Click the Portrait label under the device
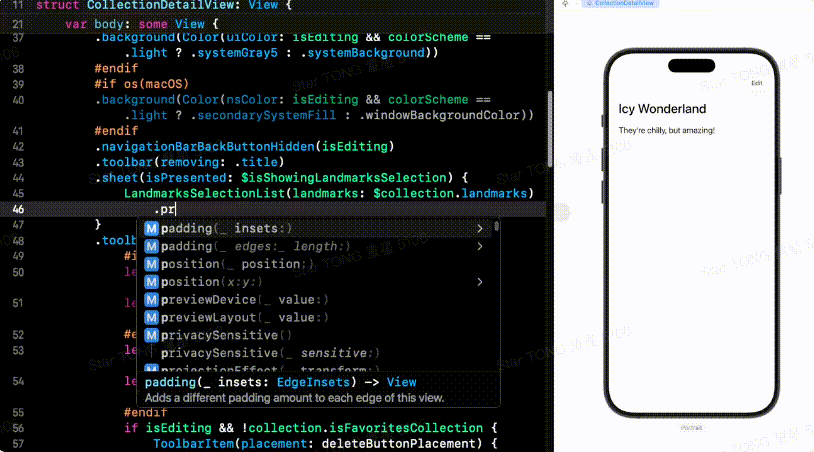Viewport: 814px width, 452px height. pyautogui.click(x=691, y=428)
